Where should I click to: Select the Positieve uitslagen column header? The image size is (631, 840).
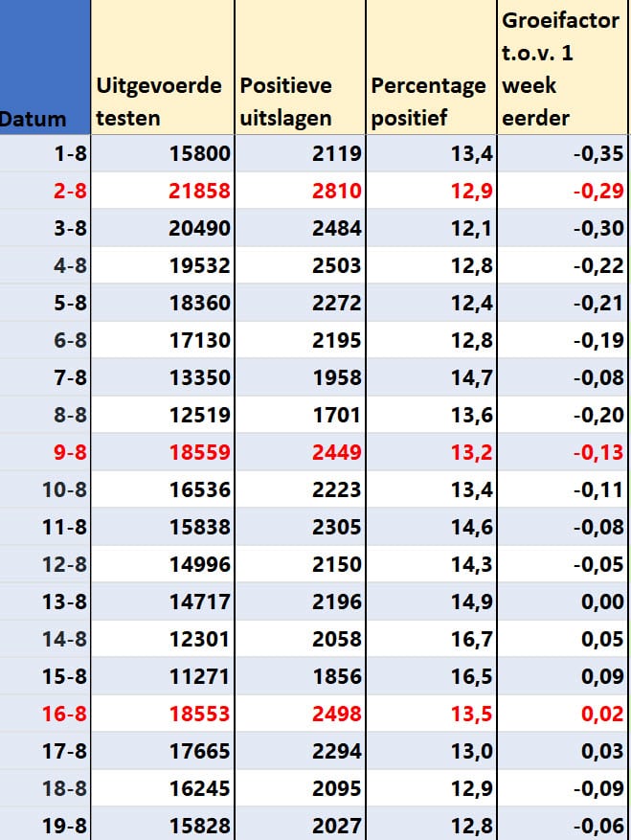tap(300, 67)
